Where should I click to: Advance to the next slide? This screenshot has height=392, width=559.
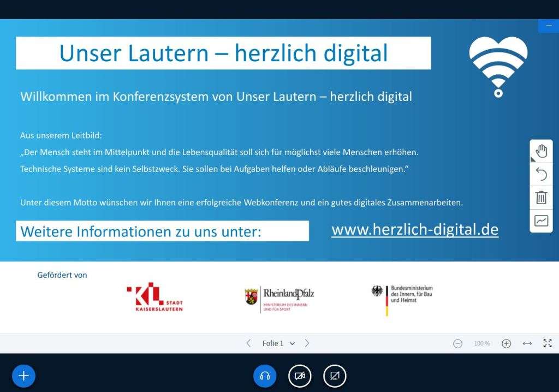(307, 343)
